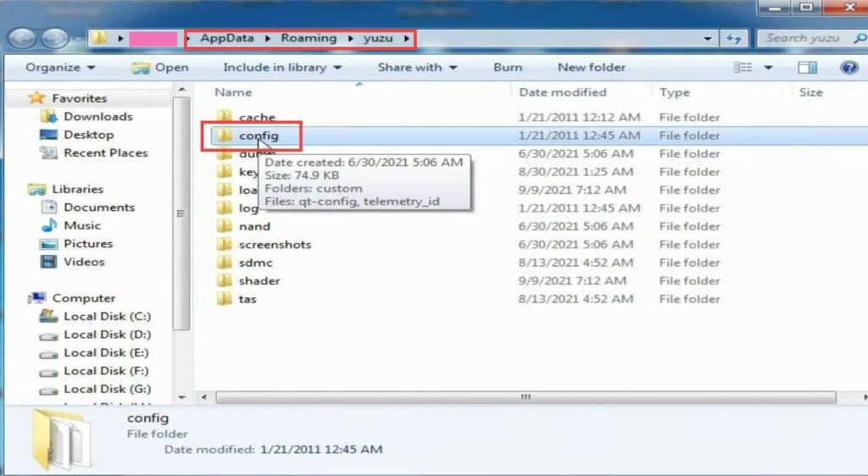Select the config folder icon
This screenshot has height=476, width=868.
224,136
